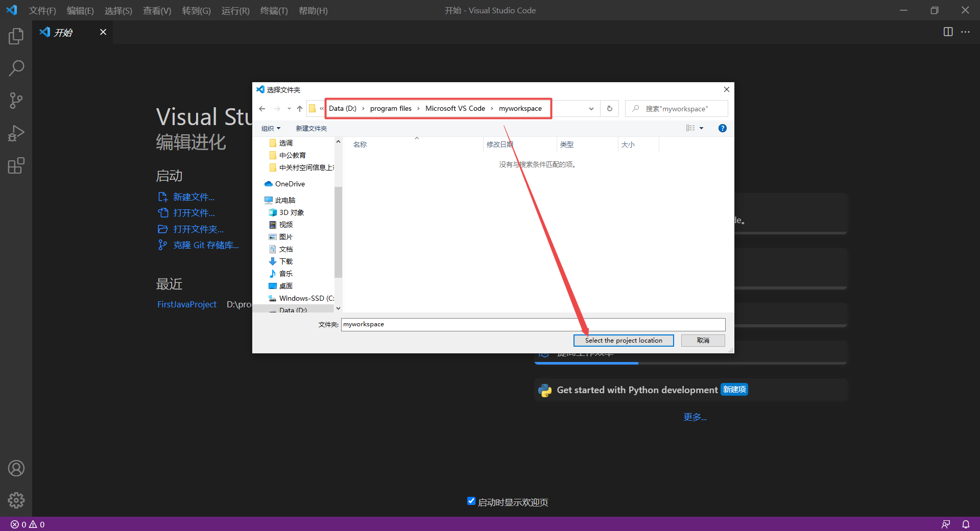This screenshot has width=980, height=531.
Task: Open the 文件(F) menu
Action: [x=42, y=10]
